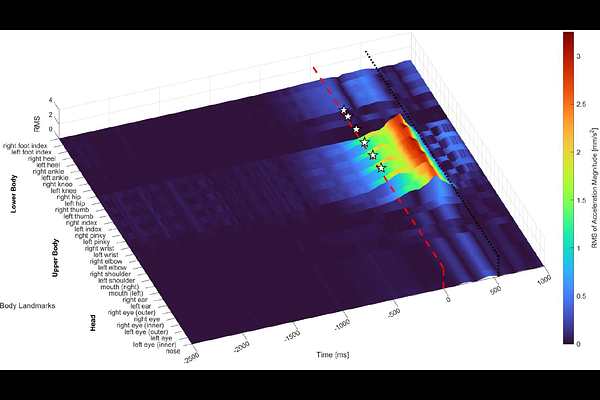
Task: Select the '-1000' time tick label
Action: click(342, 325)
